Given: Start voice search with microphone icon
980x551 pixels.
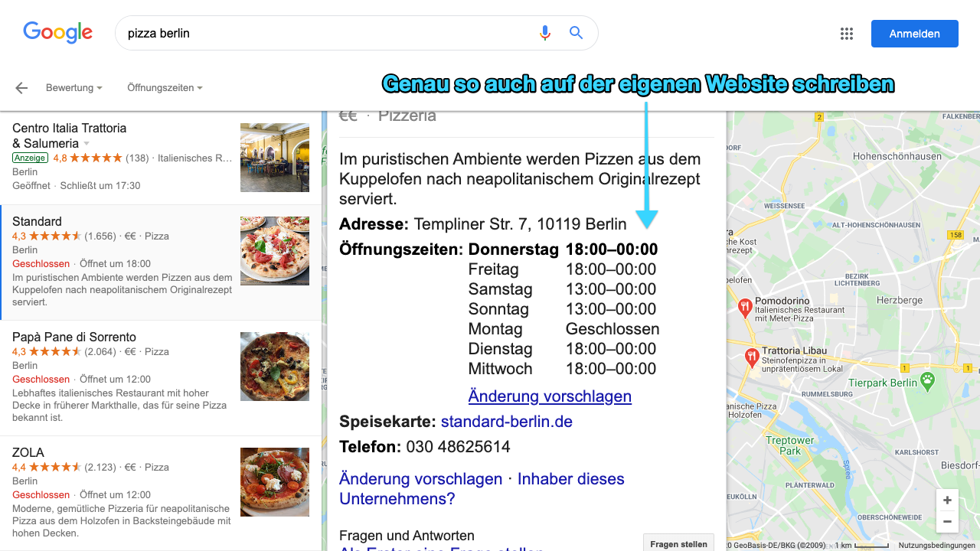Looking at the screenshot, I should [545, 33].
